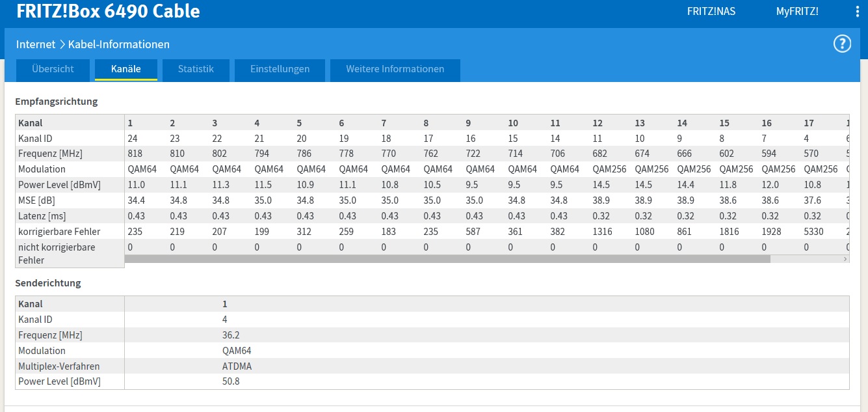Click the Multiplex-Verfahren row label
The height and width of the screenshot is (412, 868).
coord(59,366)
